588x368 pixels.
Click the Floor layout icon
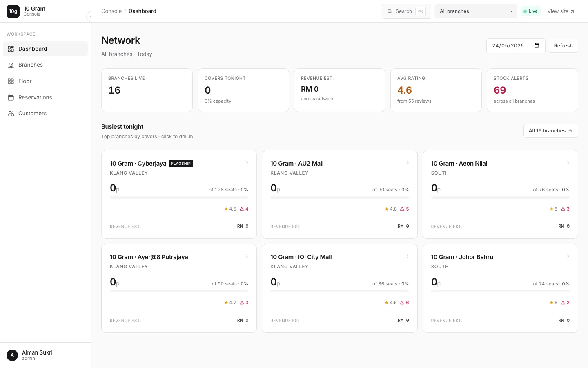[x=11, y=81]
